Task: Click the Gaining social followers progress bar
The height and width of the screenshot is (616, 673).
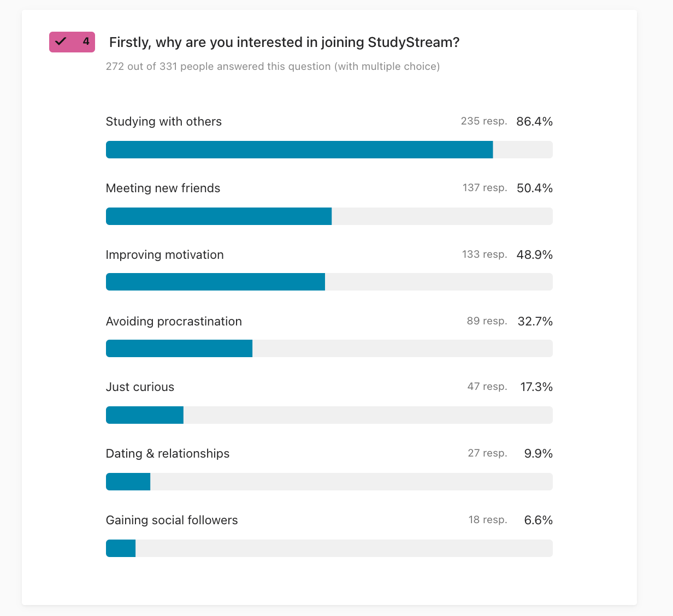Action: click(x=329, y=548)
